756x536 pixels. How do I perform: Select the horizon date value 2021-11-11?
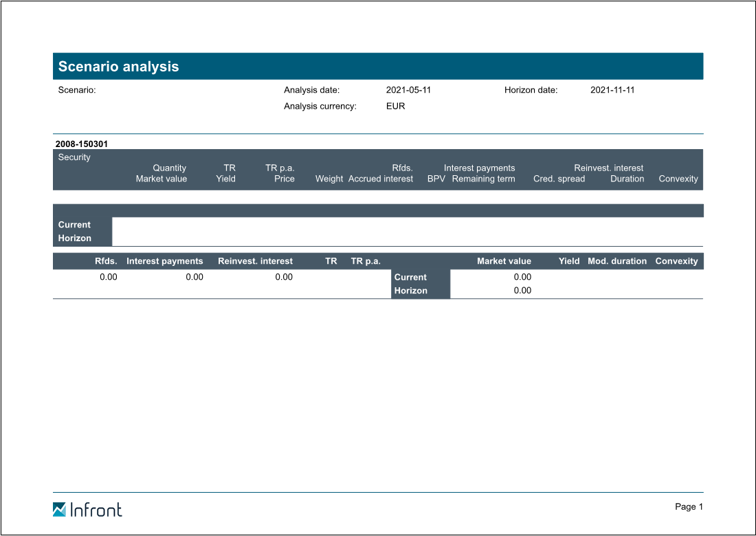point(612,90)
